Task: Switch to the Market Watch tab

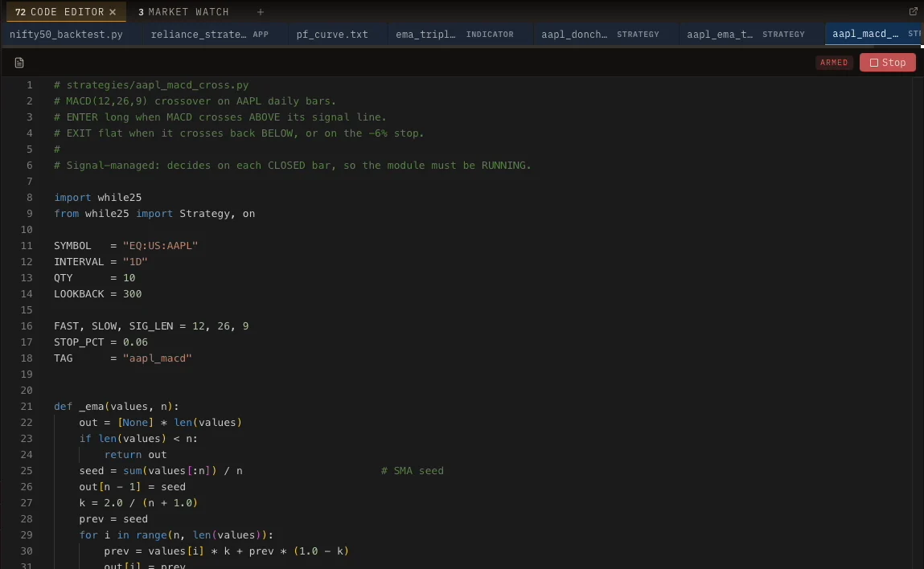Action: 183,12
